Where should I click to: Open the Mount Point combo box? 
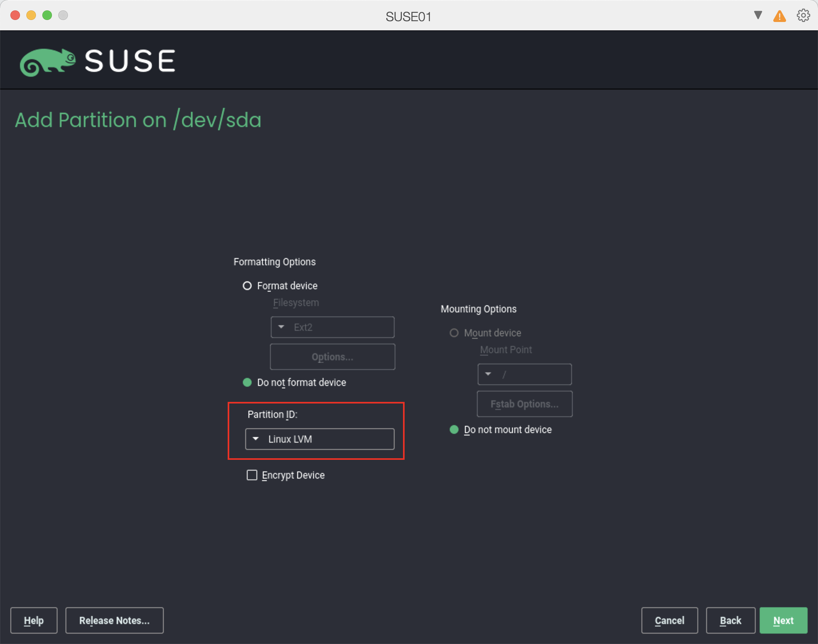pos(524,374)
